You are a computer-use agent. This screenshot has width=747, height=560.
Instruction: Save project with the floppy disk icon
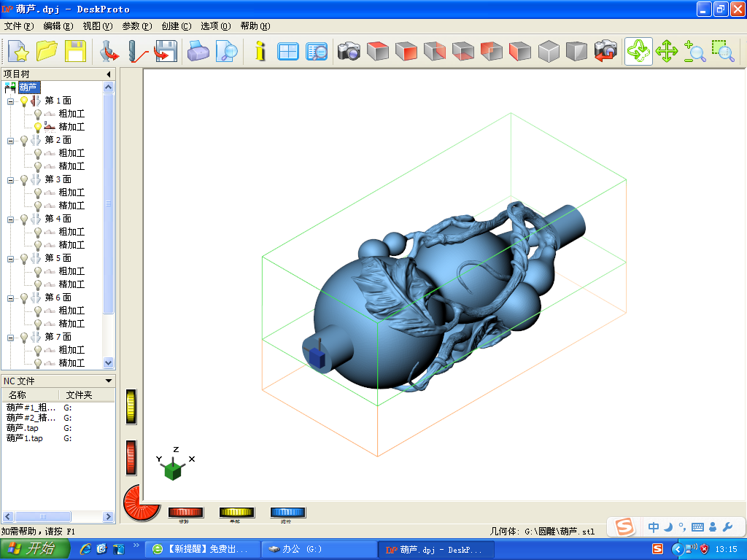(x=75, y=51)
